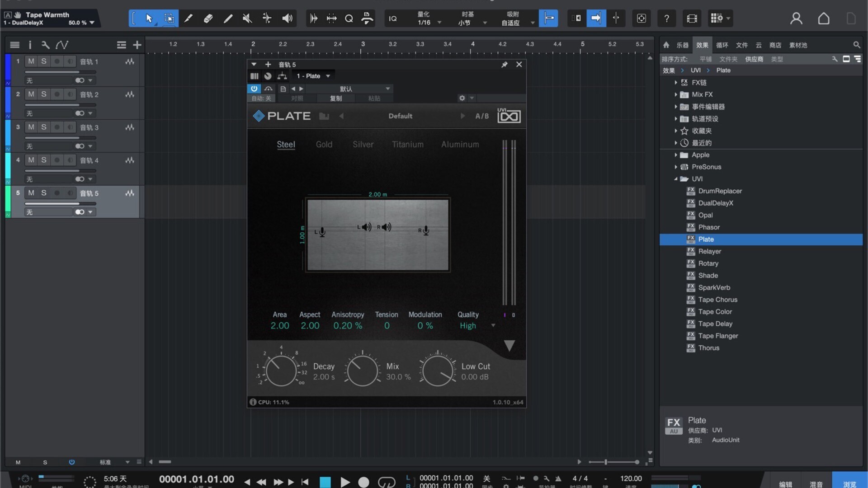The height and width of the screenshot is (488, 868).
Task: Select the Eraser tool
Action: [208, 19]
